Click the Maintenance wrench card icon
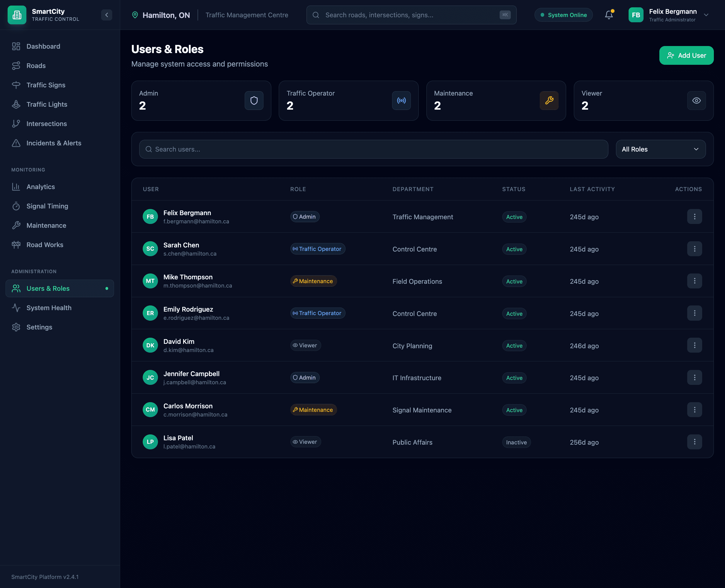 [x=549, y=101]
